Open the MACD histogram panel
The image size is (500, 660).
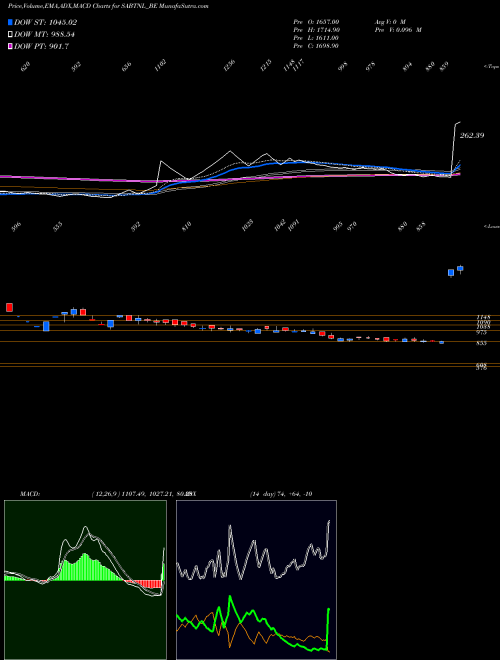85,580
